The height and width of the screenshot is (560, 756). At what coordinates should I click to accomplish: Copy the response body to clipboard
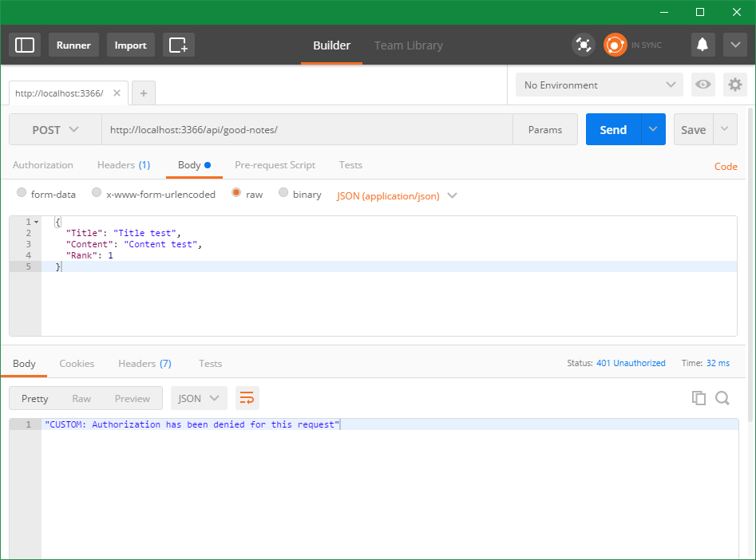click(699, 398)
